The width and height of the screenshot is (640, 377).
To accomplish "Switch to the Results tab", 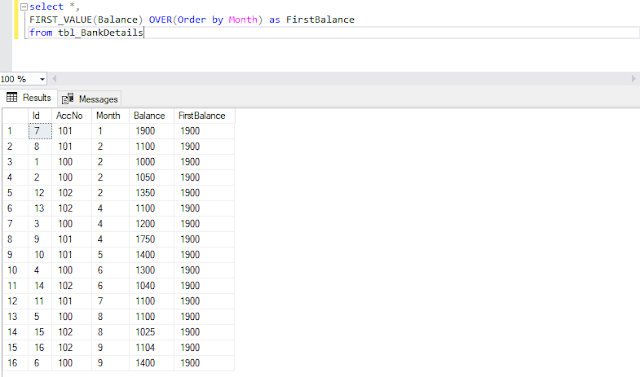I will click(29, 98).
